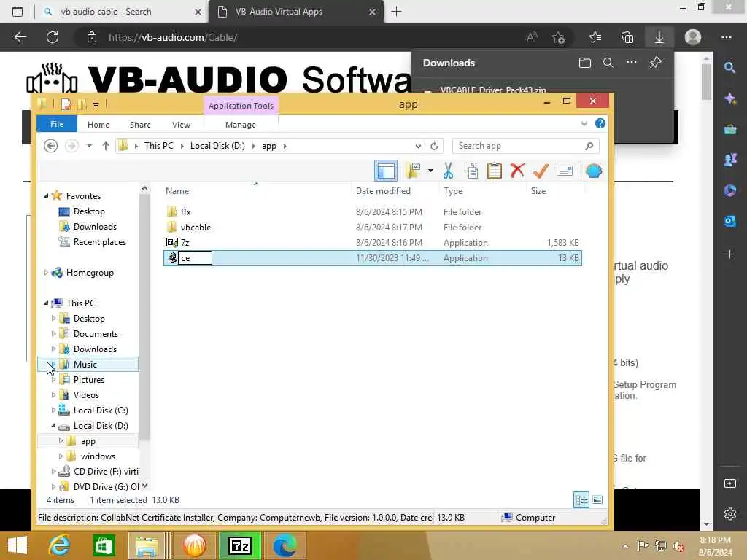Click Edge Downloads toolbar button

659,37
